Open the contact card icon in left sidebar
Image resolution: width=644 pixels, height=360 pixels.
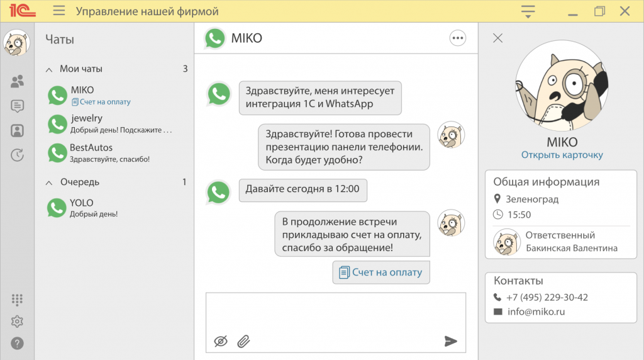(17, 131)
